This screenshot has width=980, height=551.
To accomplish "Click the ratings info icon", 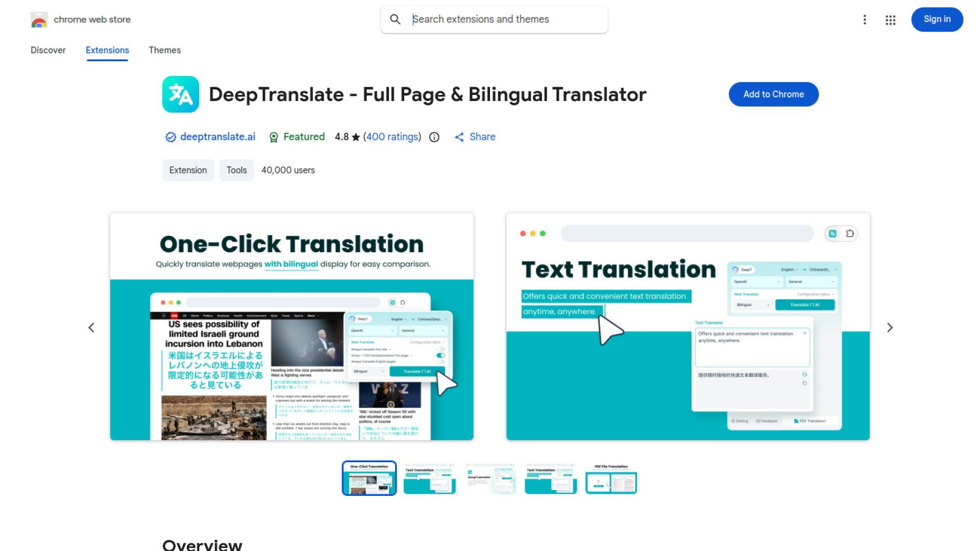I will 434,137.
